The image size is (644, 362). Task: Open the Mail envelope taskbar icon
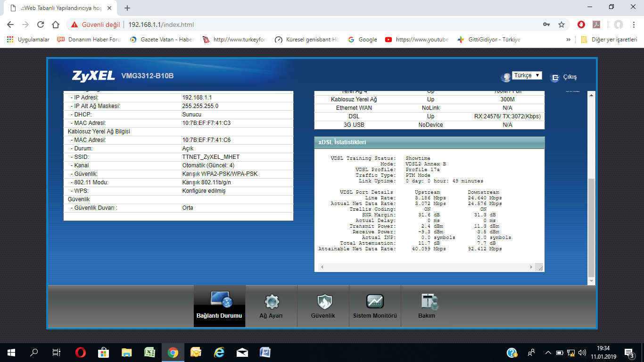tap(242, 352)
